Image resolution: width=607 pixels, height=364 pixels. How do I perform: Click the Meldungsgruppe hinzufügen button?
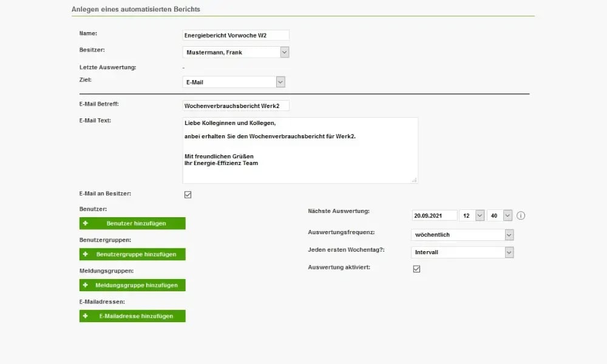coord(132,285)
